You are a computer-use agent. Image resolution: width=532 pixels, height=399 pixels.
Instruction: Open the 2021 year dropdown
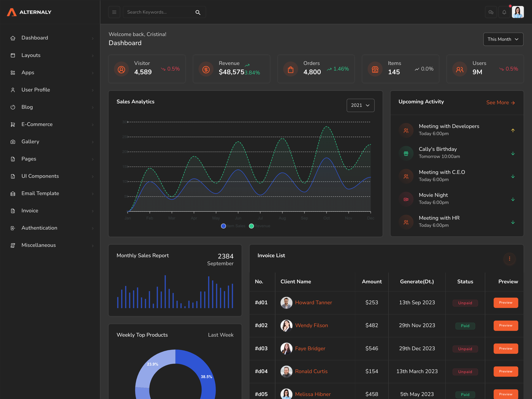click(360, 105)
